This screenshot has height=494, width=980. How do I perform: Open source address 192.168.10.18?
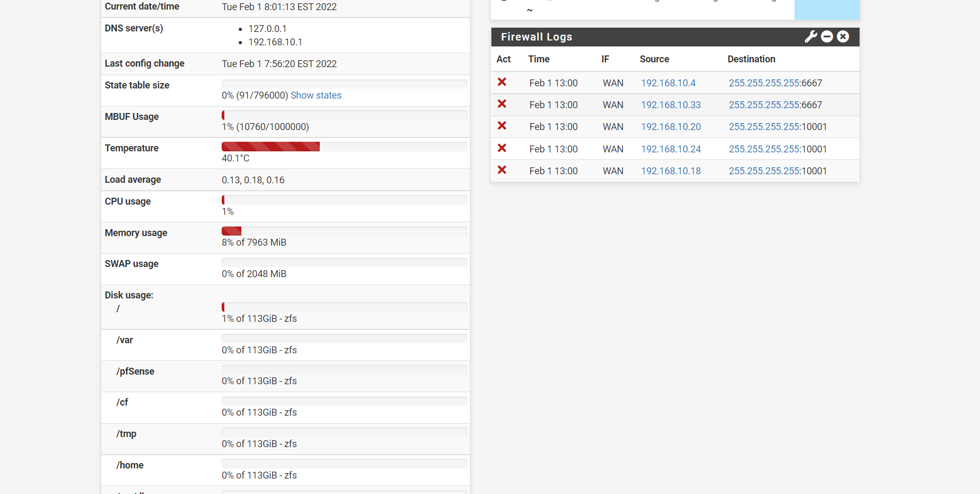pos(671,171)
